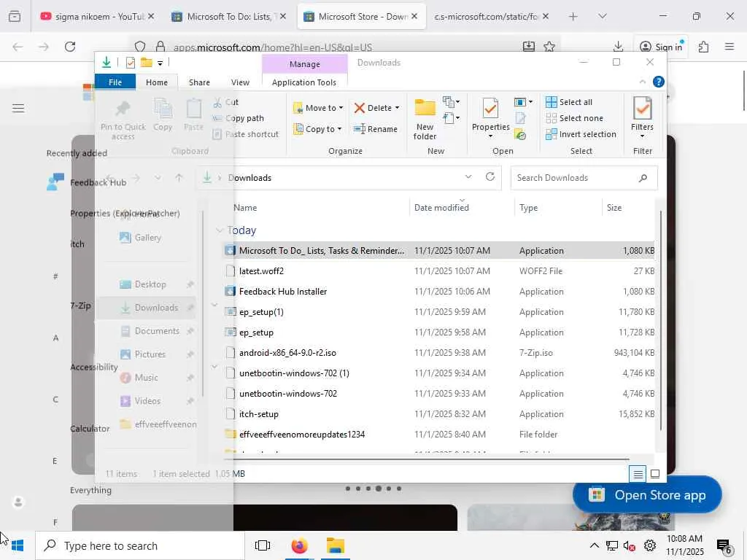This screenshot has width=747, height=560.
Task: Switch to View ribbon tab
Action: pos(240,82)
